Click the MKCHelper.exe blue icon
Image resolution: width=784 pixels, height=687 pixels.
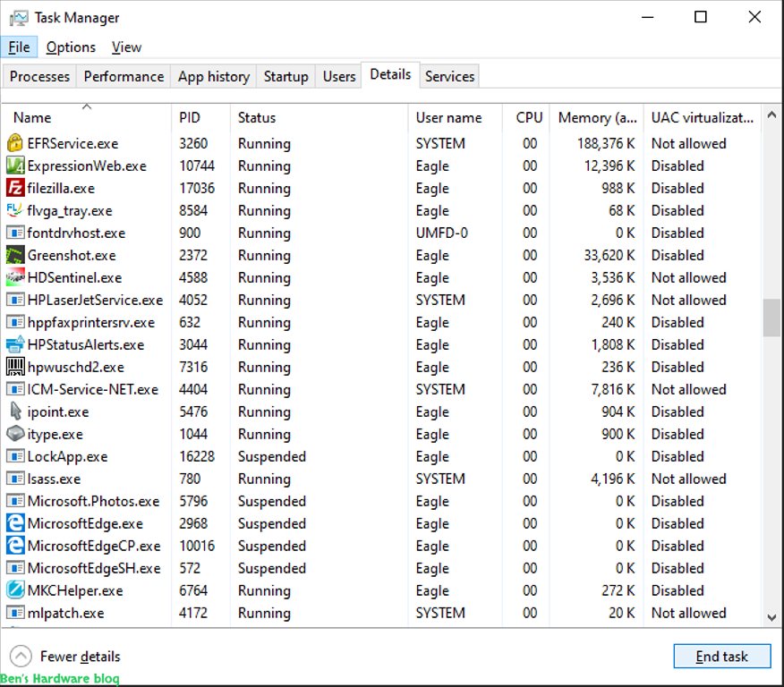pos(15,590)
